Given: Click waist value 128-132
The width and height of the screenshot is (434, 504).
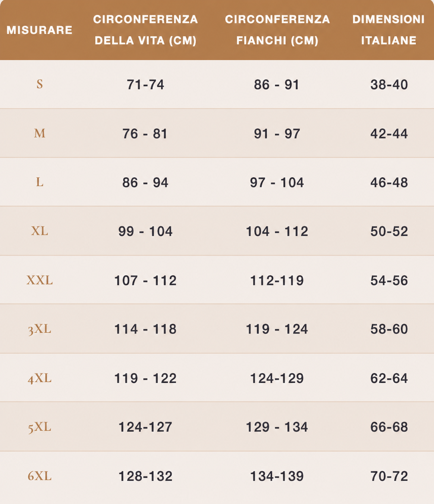Looking at the screenshot, I should point(145,476).
